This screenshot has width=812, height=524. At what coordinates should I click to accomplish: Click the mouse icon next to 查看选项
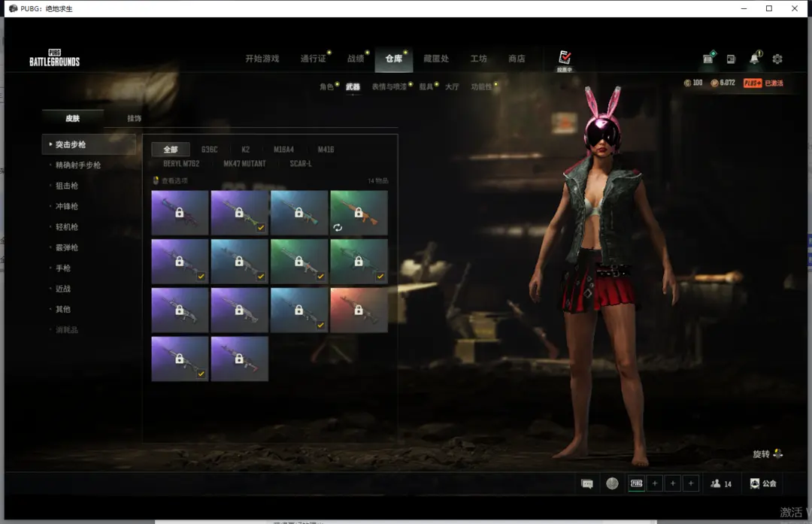(x=156, y=180)
